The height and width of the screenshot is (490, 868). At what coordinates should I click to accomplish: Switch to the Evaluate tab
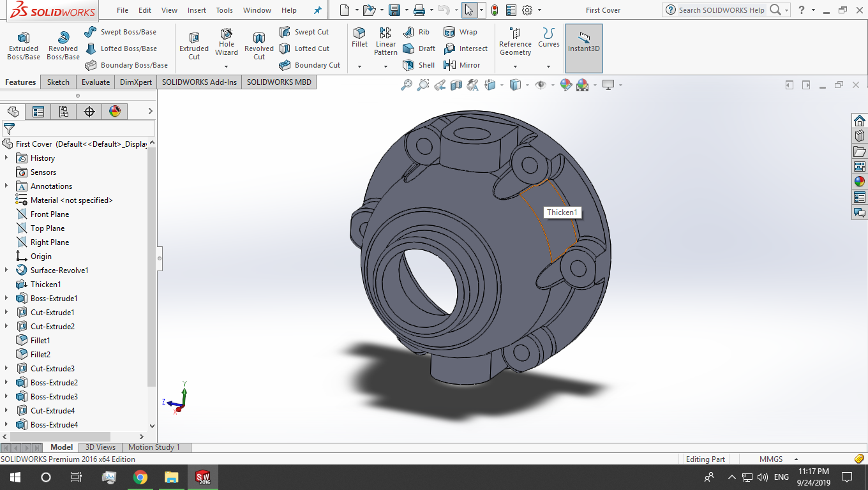[96, 82]
